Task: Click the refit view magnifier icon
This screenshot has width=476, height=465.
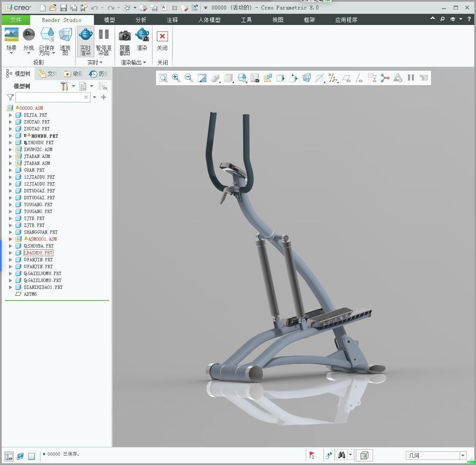Action: point(163,78)
